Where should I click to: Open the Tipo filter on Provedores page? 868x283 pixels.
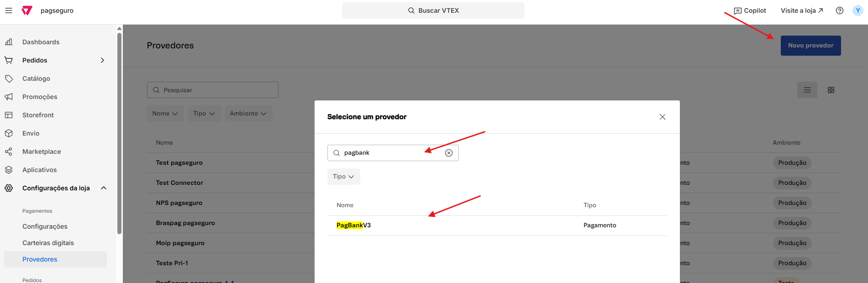[204, 114]
